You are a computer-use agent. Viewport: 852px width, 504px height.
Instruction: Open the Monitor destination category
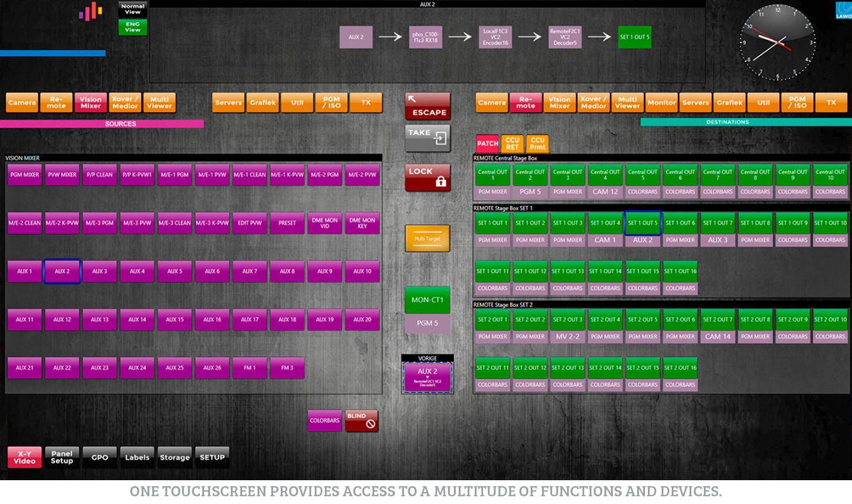point(662,102)
